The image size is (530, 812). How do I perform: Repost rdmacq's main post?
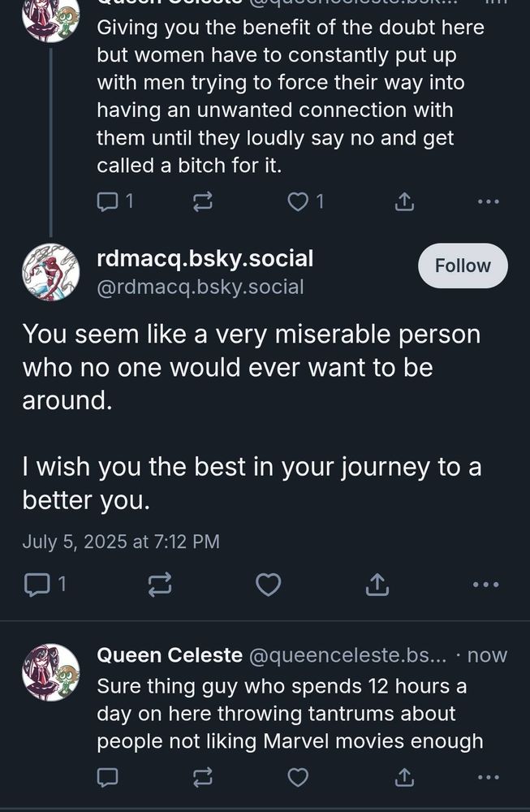(160, 584)
